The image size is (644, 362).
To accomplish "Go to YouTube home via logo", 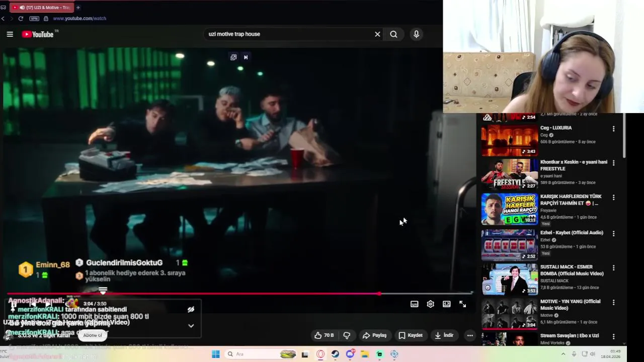I will point(37,34).
